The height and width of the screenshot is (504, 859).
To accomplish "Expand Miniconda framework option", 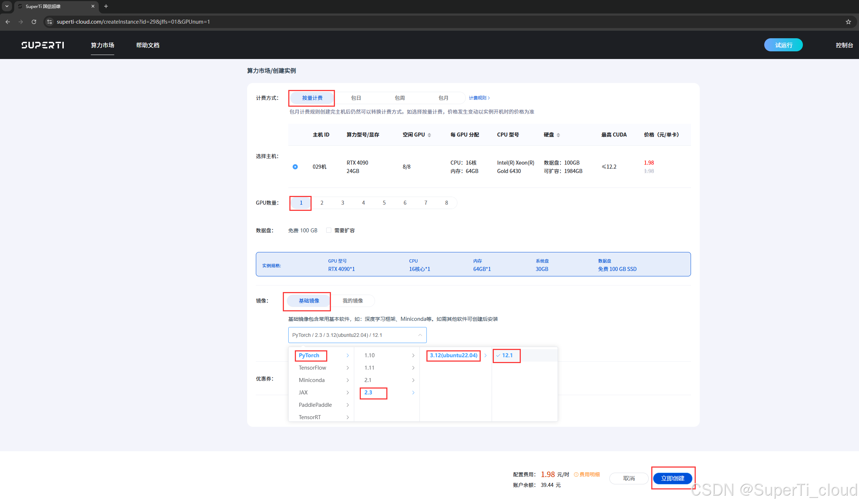I will [321, 380].
